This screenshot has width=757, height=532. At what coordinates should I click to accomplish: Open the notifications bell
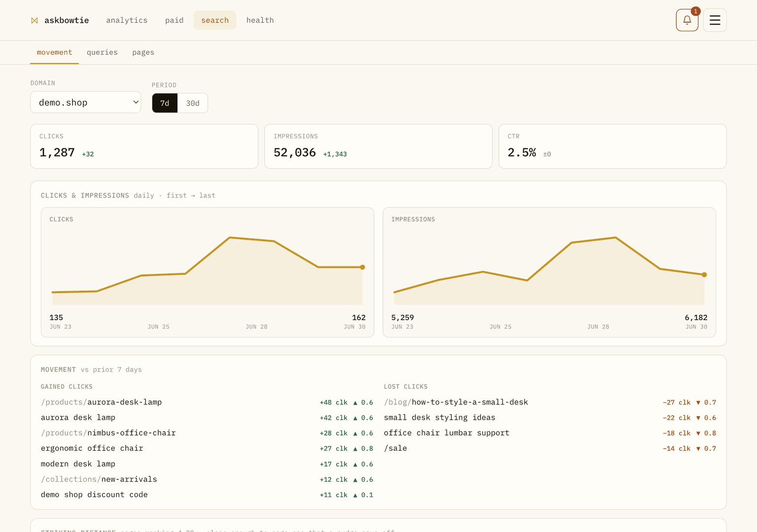[x=687, y=20]
